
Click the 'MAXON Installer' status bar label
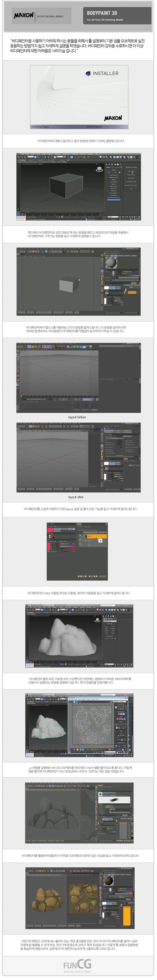tap(94, 127)
